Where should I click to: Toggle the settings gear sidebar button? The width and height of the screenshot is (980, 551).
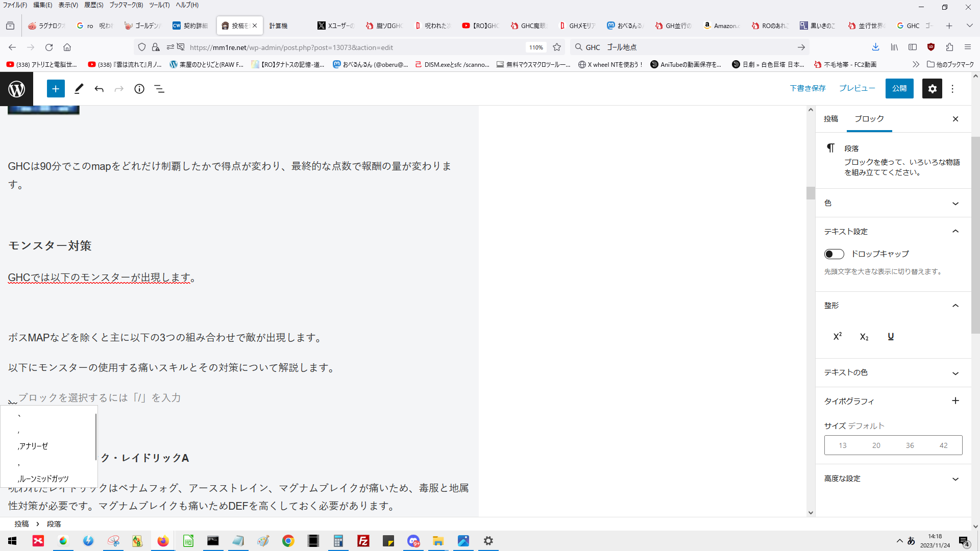tap(932, 89)
